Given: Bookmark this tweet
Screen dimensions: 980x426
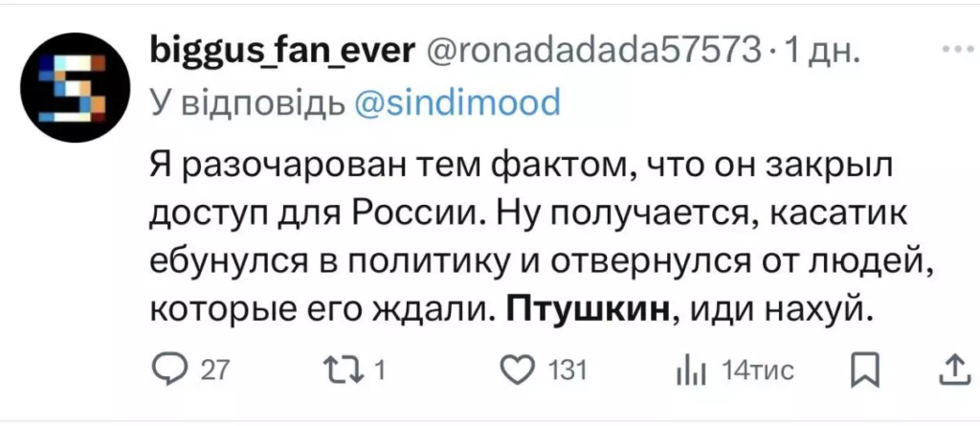Looking at the screenshot, I should [x=866, y=369].
